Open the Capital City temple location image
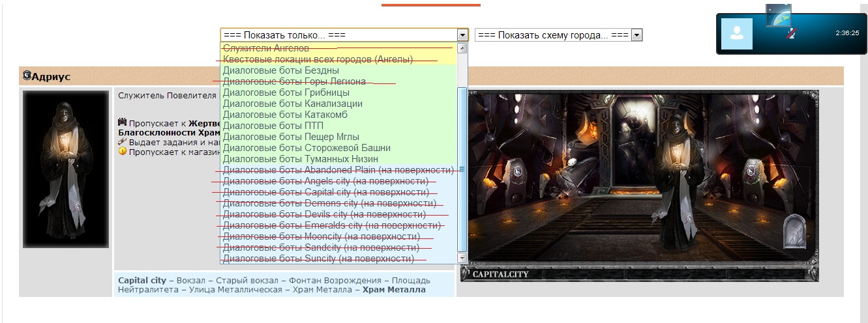This screenshot has width=868, height=323. coord(640,186)
